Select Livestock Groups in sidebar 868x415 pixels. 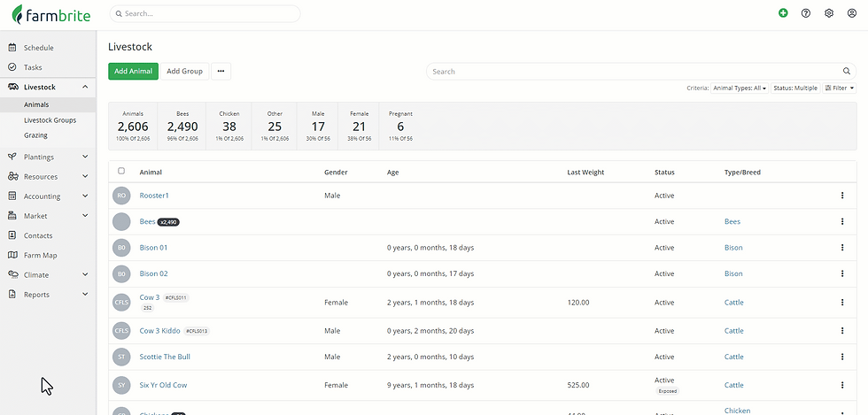point(50,120)
